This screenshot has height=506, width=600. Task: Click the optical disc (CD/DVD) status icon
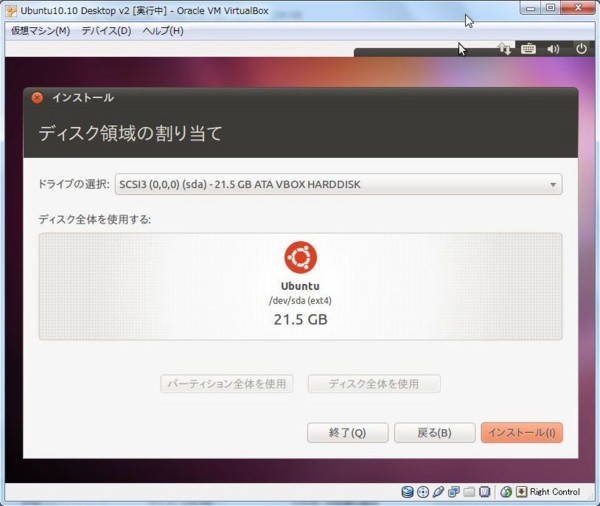tap(423, 492)
